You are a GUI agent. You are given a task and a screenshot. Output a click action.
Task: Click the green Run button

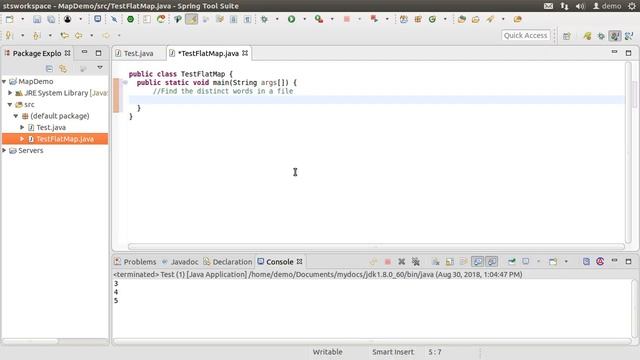[x=291, y=19]
